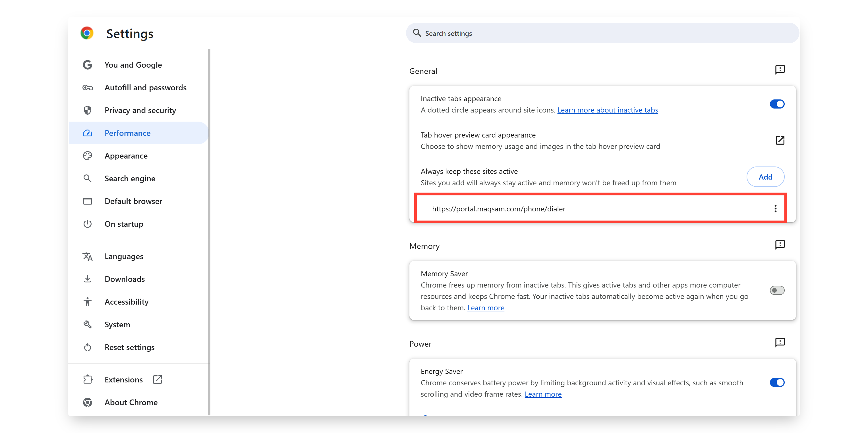Open Tab hover preview card external link icon
868x433 pixels.
point(780,140)
